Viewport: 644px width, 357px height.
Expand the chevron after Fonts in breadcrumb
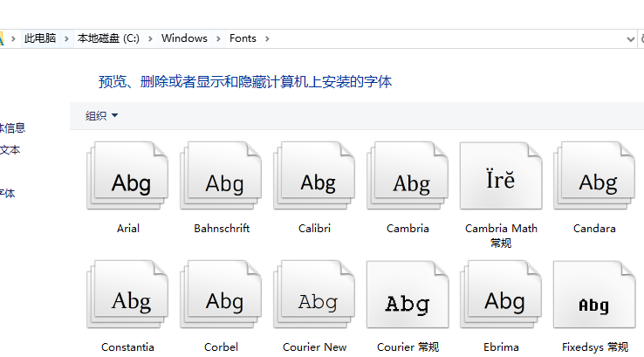click(267, 38)
